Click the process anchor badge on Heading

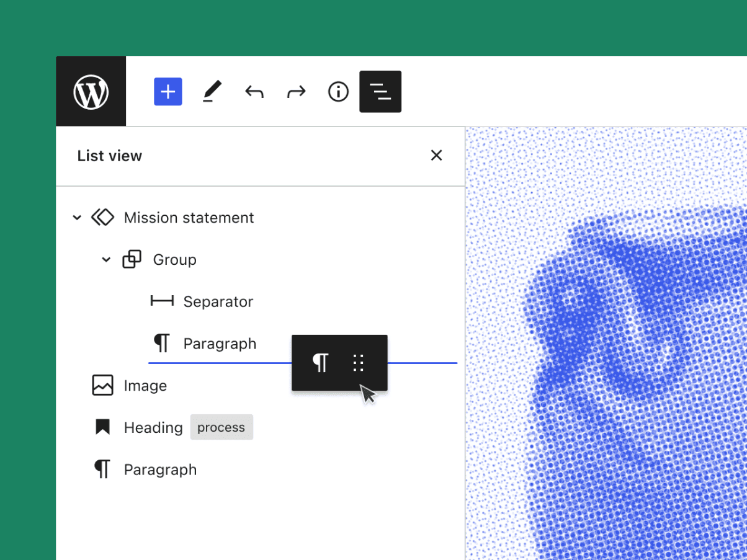[x=221, y=427]
